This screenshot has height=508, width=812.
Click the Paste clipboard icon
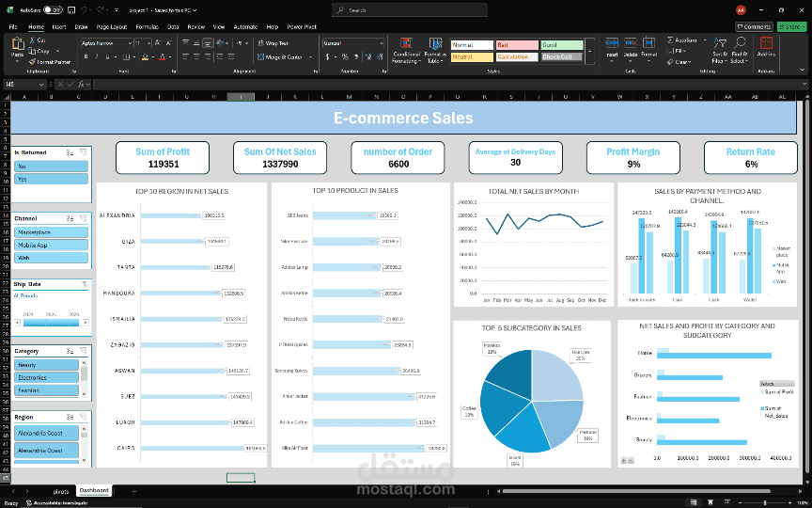coord(18,44)
